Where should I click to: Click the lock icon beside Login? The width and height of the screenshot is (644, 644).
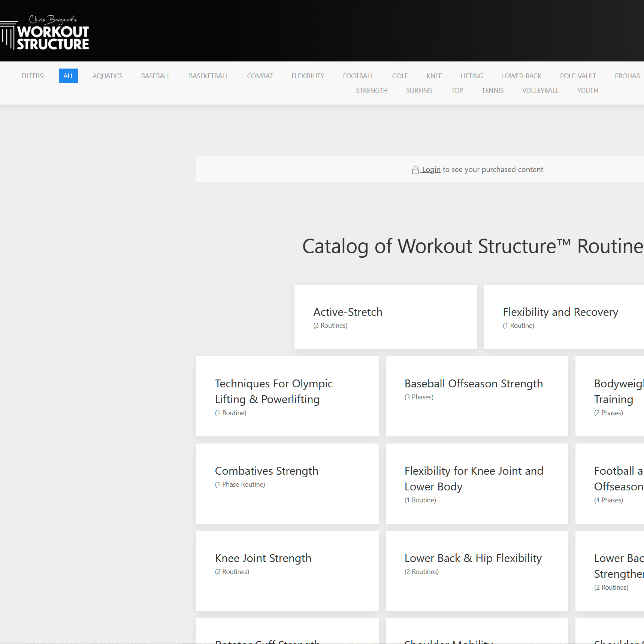[415, 170]
